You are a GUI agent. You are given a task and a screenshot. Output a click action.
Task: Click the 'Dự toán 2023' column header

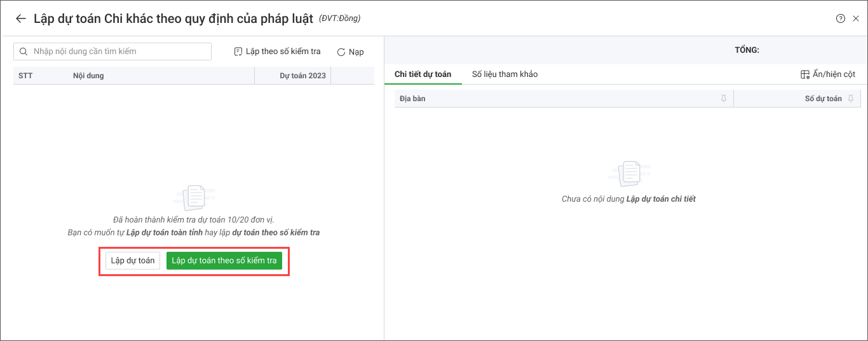(x=302, y=76)
